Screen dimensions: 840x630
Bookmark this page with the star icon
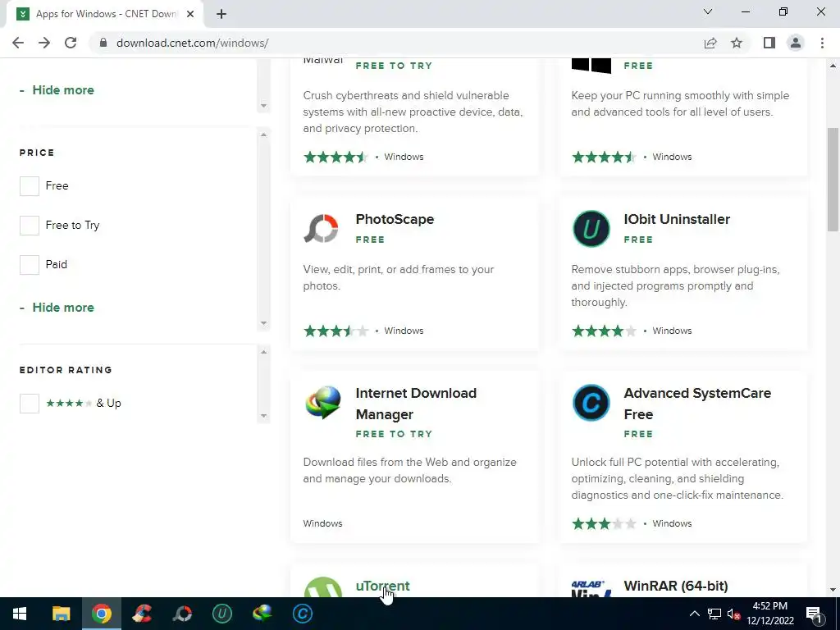[x=737, y=43]
